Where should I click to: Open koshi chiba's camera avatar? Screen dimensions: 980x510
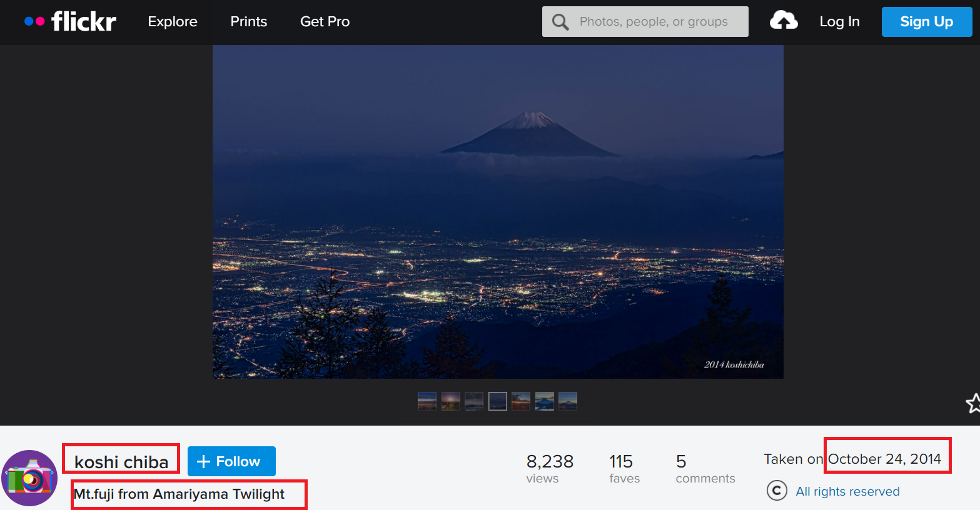[29, 478]
